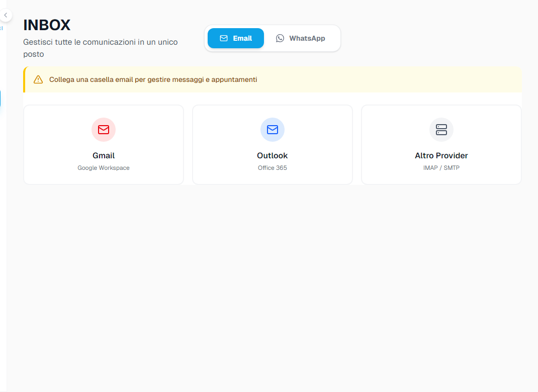Click the warning triangle in the yellow banner
The width and height of the screenshot is (538, 392).
coord(38,79)
